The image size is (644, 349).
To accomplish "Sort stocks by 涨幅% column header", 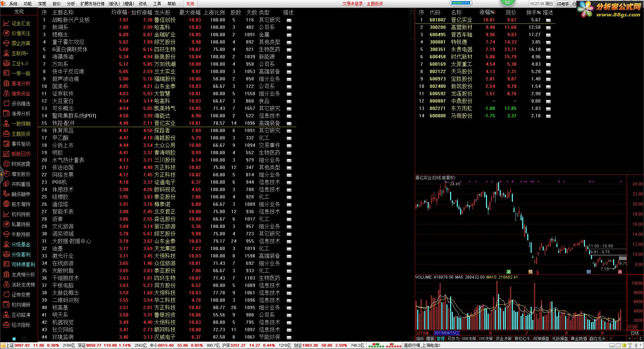I will [x=487, y=12].
